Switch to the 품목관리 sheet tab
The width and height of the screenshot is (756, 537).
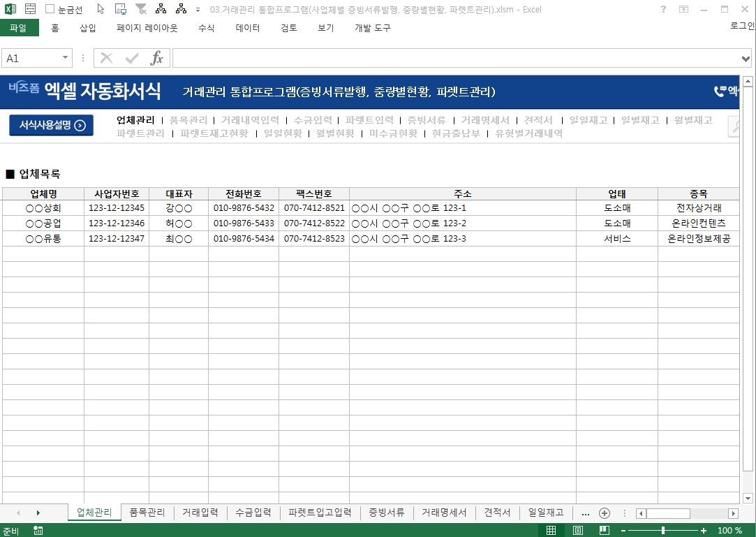pyautogui.click(x=147, y=513)
